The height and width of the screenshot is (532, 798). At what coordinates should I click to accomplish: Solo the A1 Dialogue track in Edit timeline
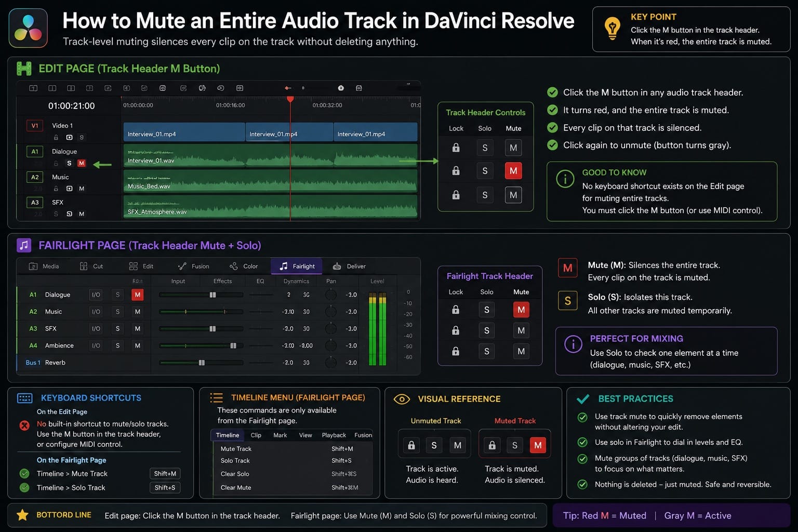[69, 163]
